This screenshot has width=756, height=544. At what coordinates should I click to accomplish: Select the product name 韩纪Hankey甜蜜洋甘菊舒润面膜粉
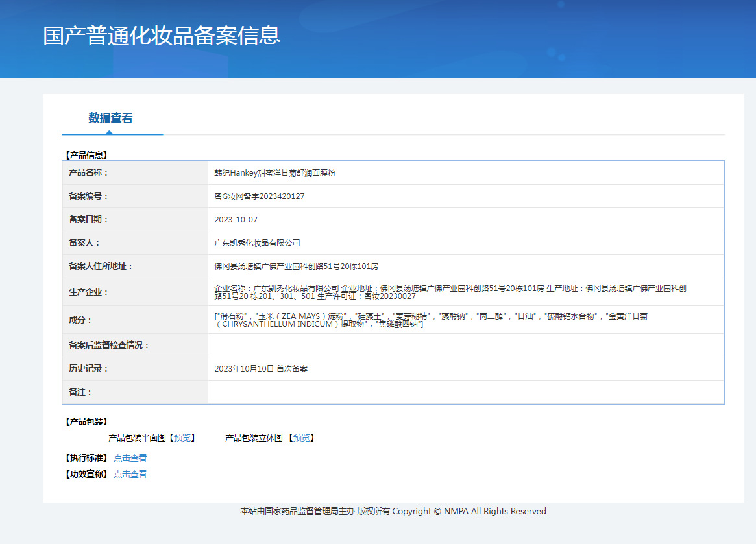(x=274, y=173)
